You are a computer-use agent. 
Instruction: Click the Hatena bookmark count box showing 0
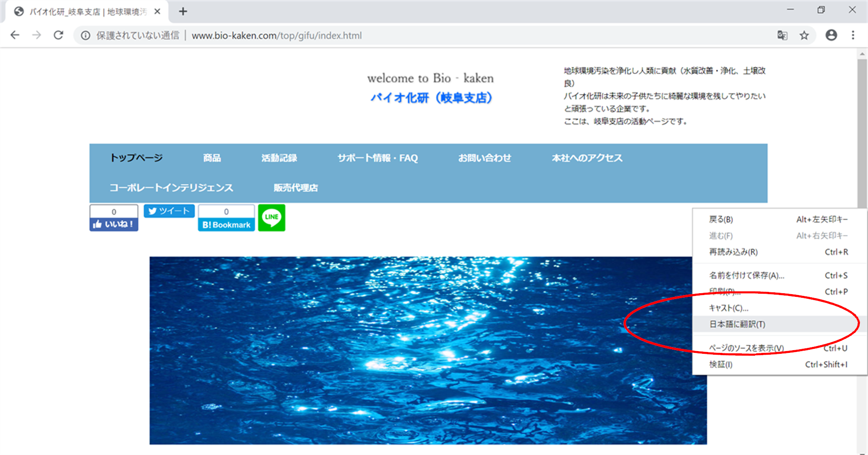pos(226,211)
